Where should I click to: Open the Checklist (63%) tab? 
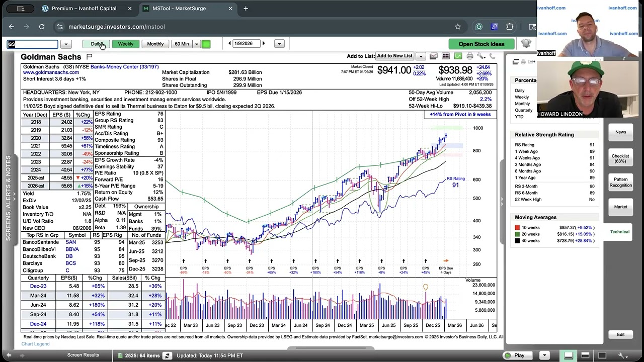click(x=620, y=158)
